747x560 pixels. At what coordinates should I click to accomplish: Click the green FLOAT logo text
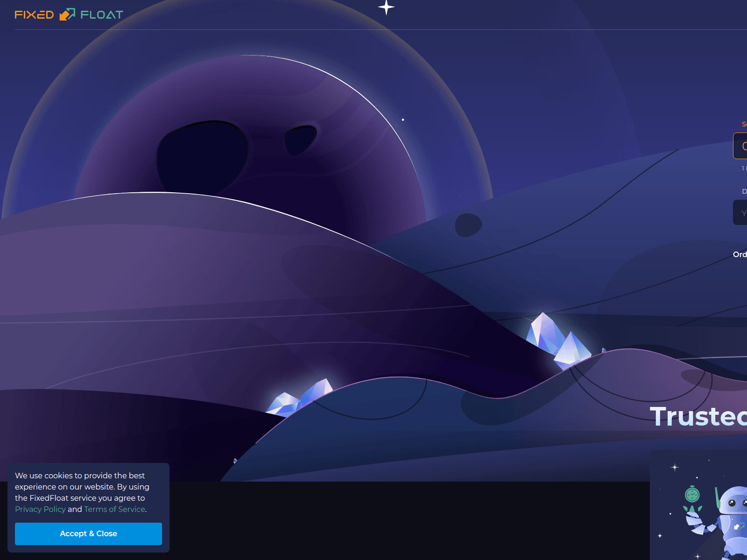click(x=102, y=15)
